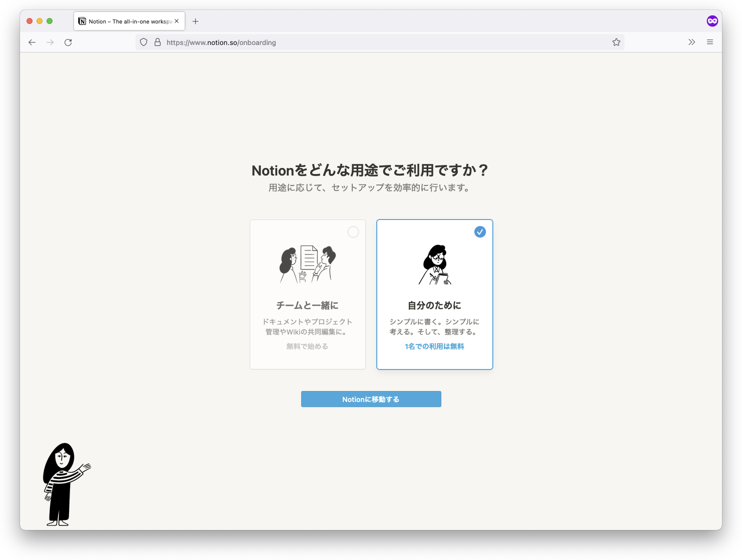Click inside the address bar
This screenshot has width=742, height=560.
pyautogui.click(x=350, y=42)
